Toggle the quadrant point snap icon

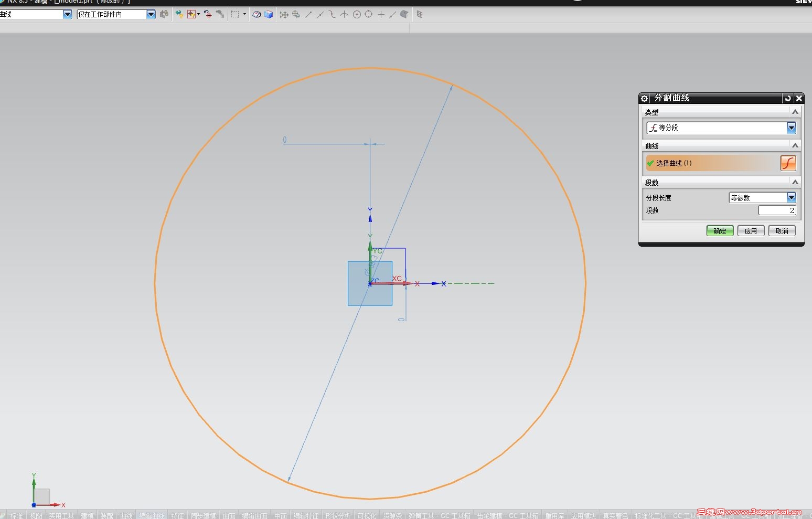368,15
